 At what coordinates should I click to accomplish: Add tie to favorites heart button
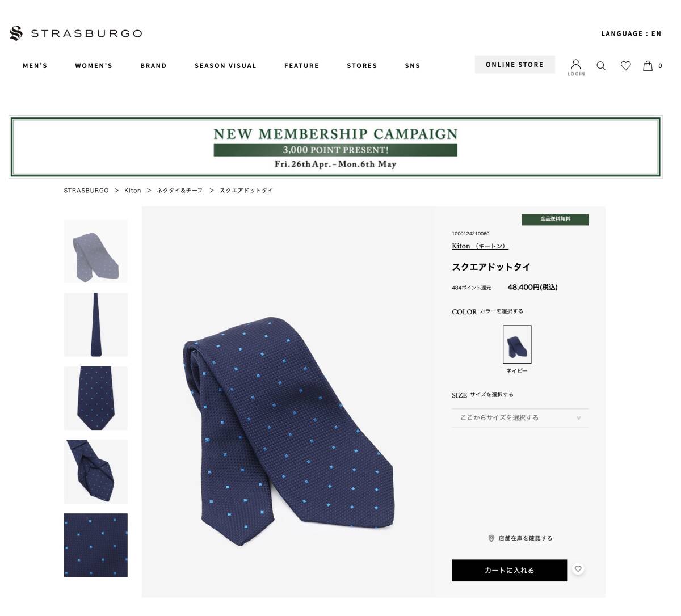(578, 569)
